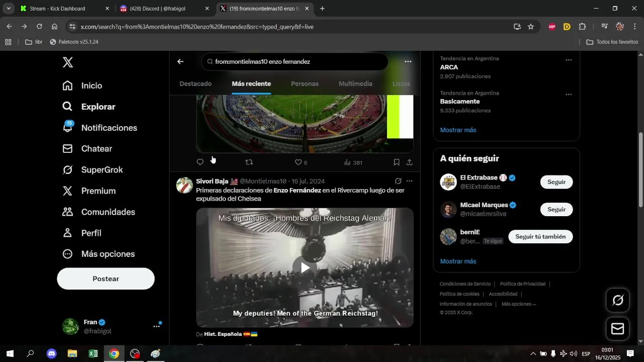Open browser extensions puzzle icon
The image size is (644, 362).
point(583,27)
